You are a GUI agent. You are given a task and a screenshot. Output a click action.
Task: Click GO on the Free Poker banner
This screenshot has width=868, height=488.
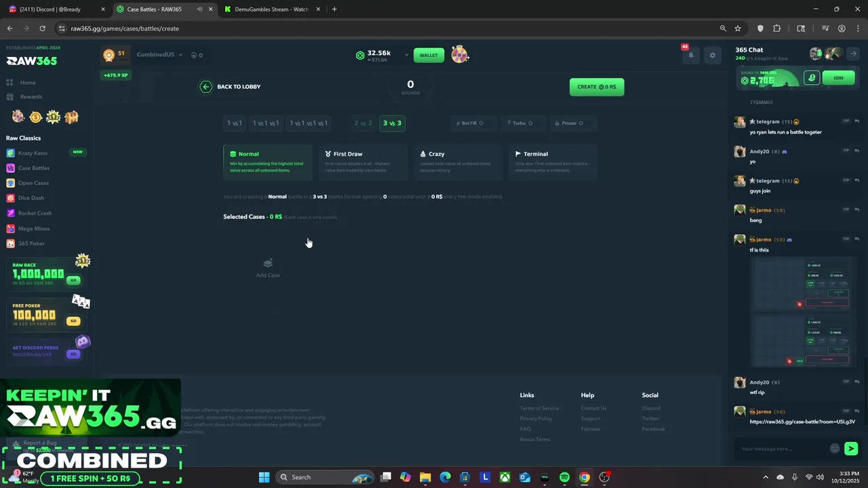[73, 321]
